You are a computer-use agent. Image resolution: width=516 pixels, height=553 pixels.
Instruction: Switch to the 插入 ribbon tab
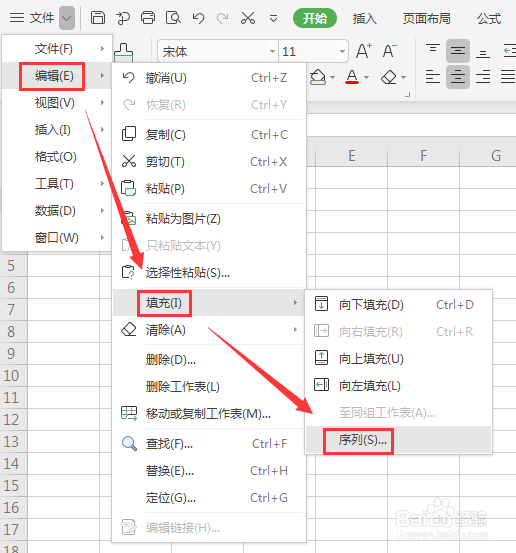[364, 18]
